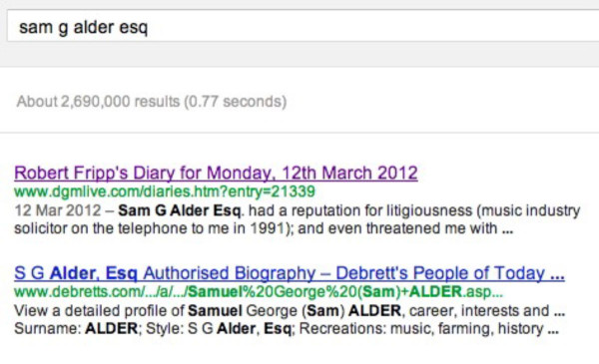The width and height of the screenshot is (599, 364).
Task: Click 'Debrett's People of Today' in result title
Action: (440, 273)
